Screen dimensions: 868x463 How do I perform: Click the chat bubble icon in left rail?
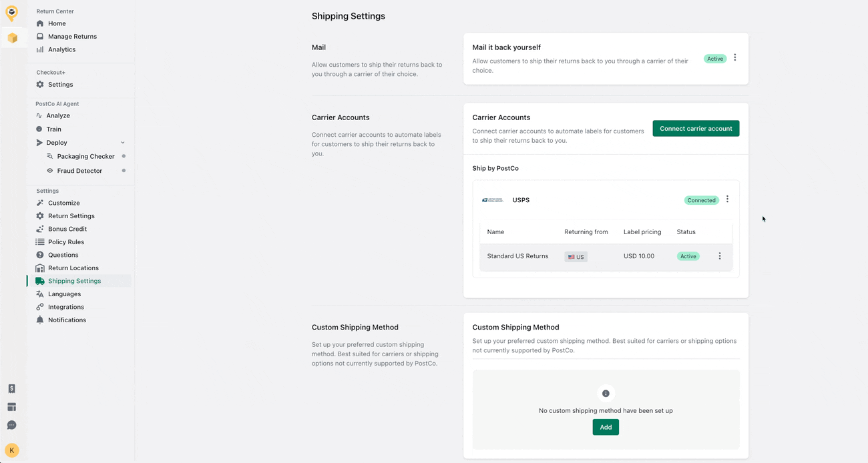click(x=11, y=425)
